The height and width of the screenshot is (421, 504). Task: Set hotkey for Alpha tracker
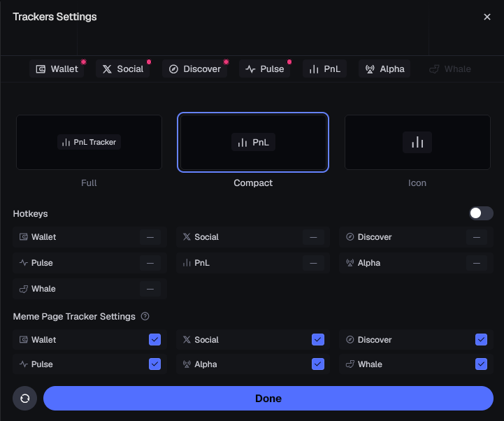pyautogui.click(x=477, y=263)
